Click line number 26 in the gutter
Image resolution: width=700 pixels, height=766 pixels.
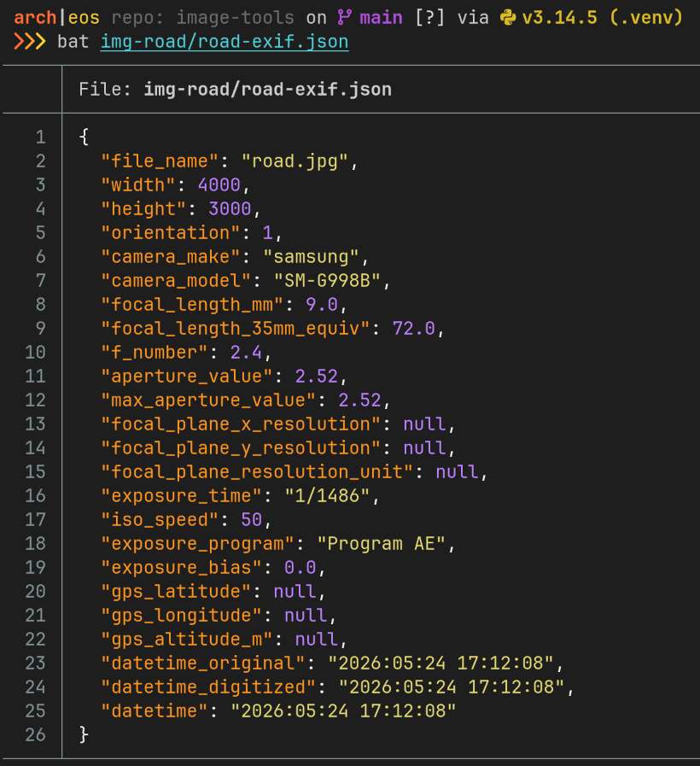35,735
